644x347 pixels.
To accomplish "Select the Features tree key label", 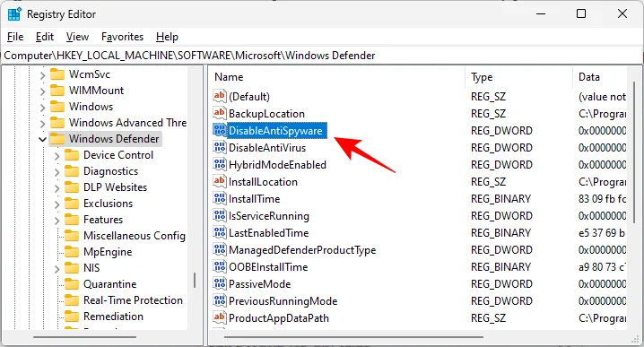I will point(103,220).
